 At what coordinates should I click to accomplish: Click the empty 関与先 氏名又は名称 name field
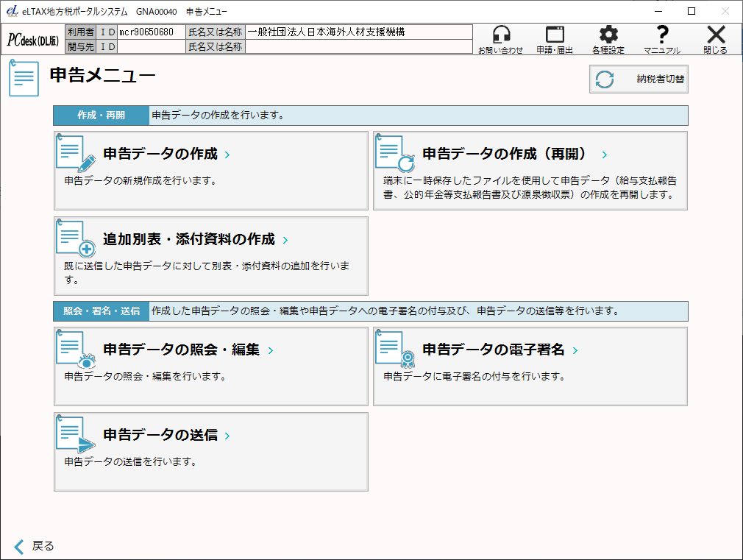(x=359, y=46)
